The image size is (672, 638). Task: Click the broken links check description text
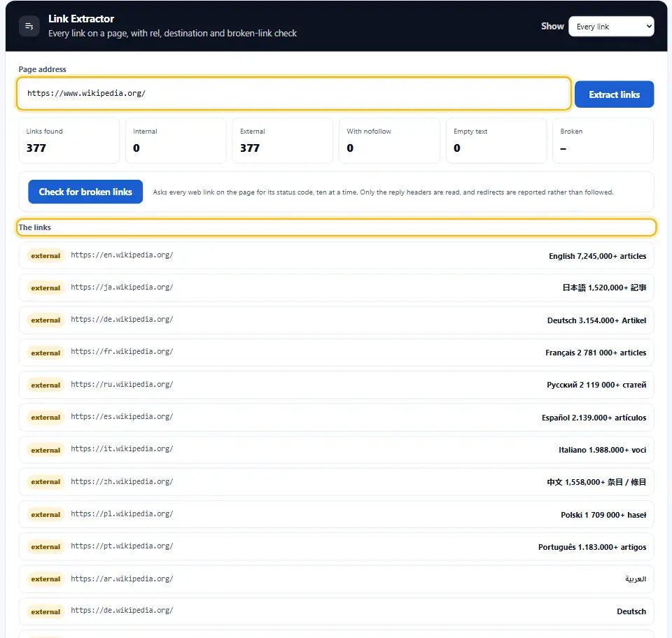point(383,192)
